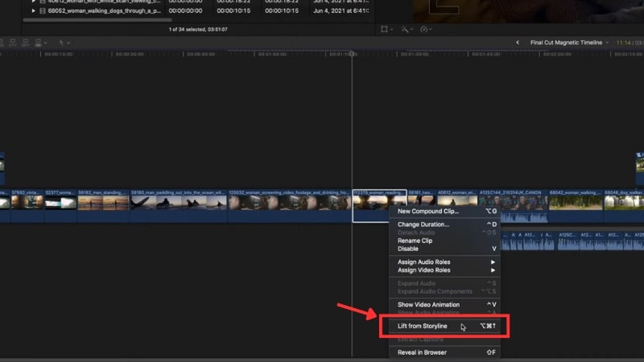Select the 52377_woman clip in timeline
The height and width of the screenshot is (362, 644).
click(x=60, y=205)
